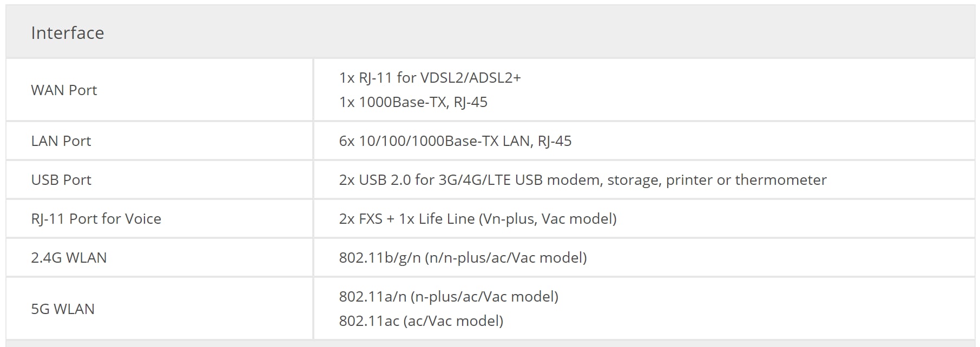The height and width of the screenshot is (347, 980).
Task: Click RJ-45 in the LAN Port row
Action: tap(555, 141)
